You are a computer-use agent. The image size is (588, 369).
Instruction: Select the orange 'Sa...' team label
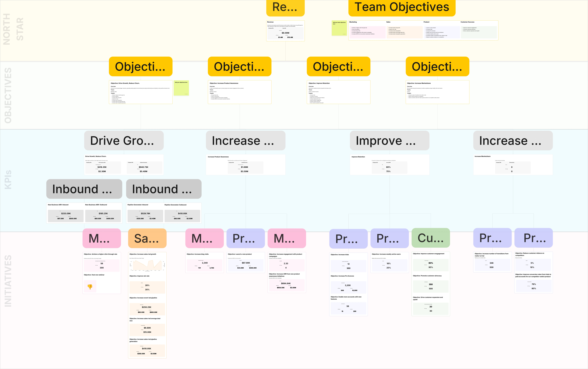[x=147, y=238]
